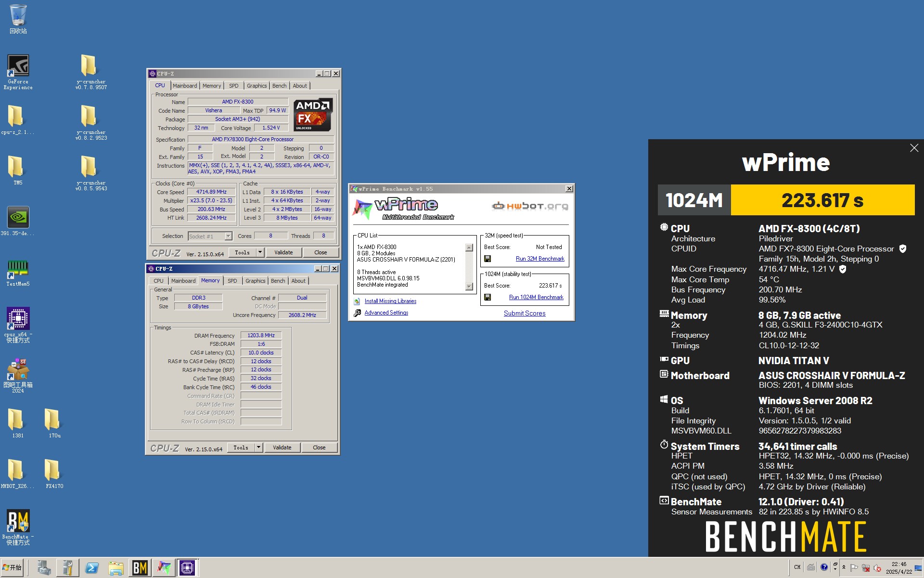Click the DRAM Frequency 1203.8 MHz field
Viewport: 924px width, 578px height.
click(261, 335)
